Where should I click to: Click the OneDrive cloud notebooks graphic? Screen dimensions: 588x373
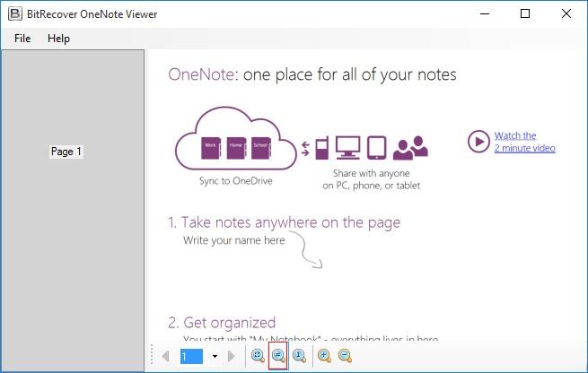coord(236,139)
